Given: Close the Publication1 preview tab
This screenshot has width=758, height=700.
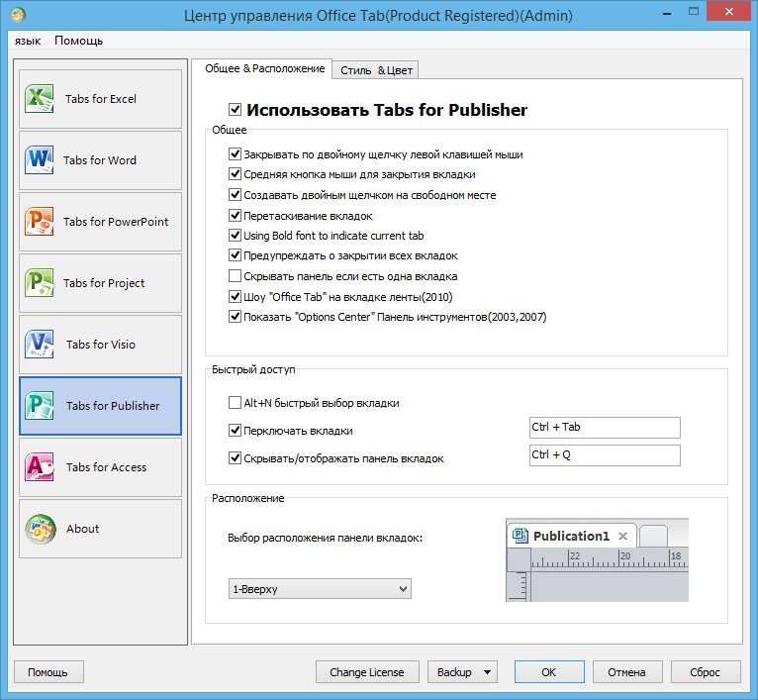Looking at the screenshot, I should (x=622, y=536).
